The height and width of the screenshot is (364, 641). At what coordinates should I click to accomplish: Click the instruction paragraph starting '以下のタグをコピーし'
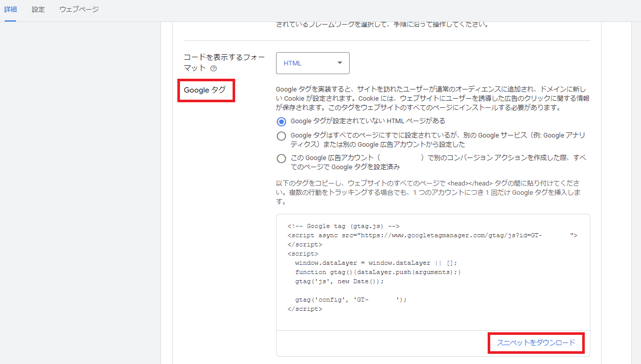coord(427,192)
